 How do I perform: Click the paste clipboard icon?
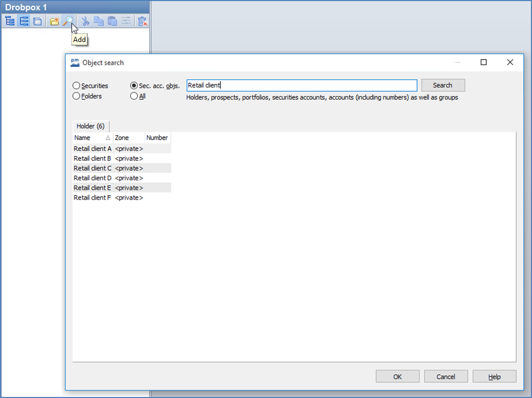click(112, 21)
